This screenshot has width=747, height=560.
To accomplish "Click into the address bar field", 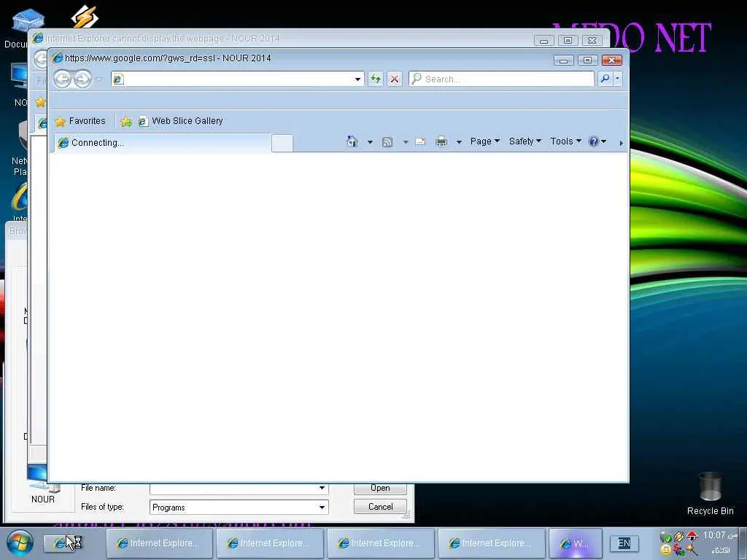I will [x=239, y=79].
